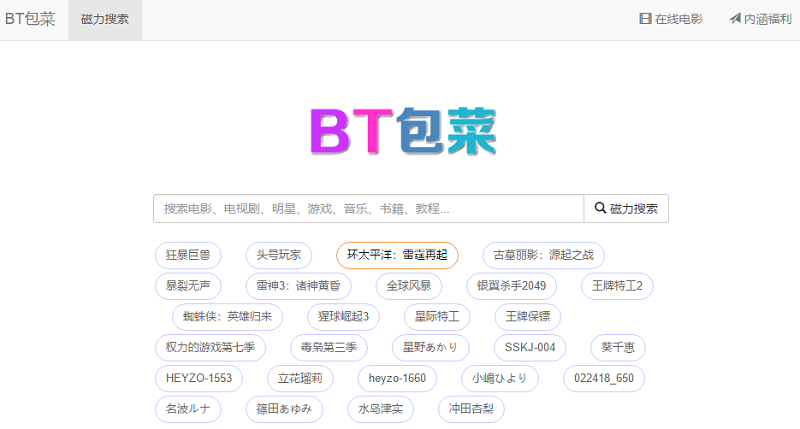The height and width of the screenshot is (429, 800).
Task: Open the BT包菜 brand link in navbar
Action: point(30,19)
